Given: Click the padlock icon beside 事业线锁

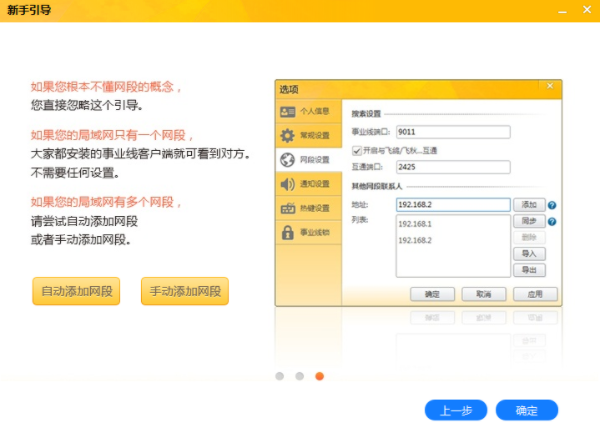Looking at the screenshot, I should point(287,232).
